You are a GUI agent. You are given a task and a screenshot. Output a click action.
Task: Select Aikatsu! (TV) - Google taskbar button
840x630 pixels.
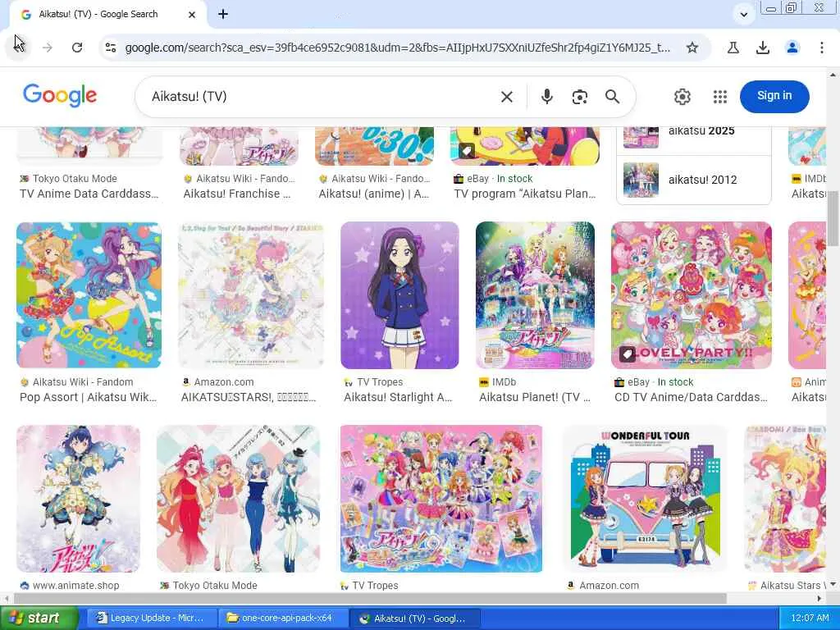[x=414, y=619]
